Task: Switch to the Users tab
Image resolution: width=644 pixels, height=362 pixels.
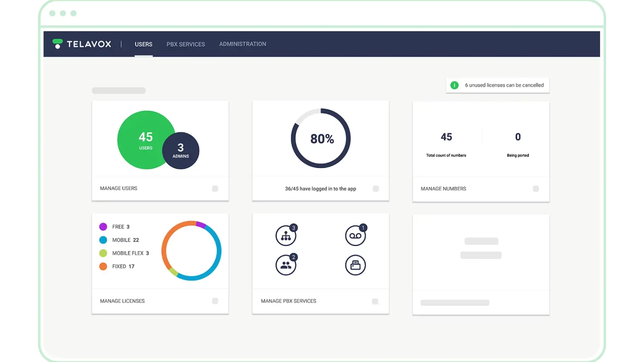Action: (144, 44)
